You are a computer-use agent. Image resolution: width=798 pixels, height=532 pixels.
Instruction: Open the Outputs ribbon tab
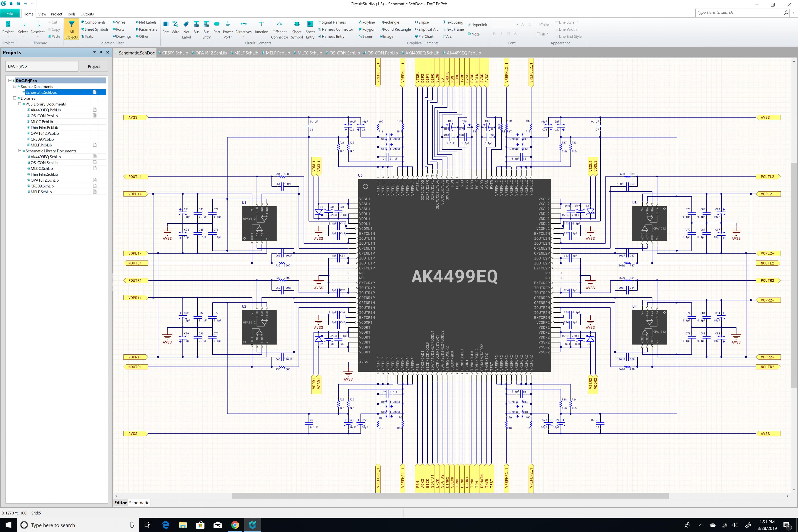87,14
